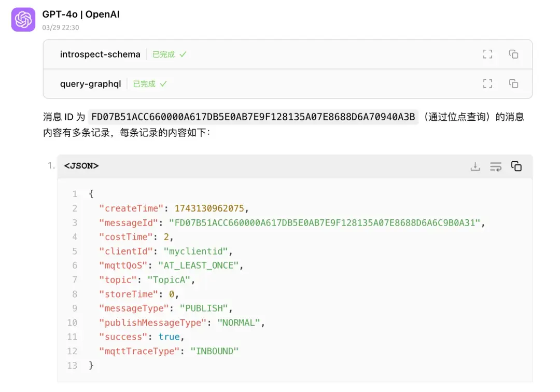Screen dimensions: 560x392
Task: Toggle line wrapping in the JSON block
Action: click(x=496, y=166)
